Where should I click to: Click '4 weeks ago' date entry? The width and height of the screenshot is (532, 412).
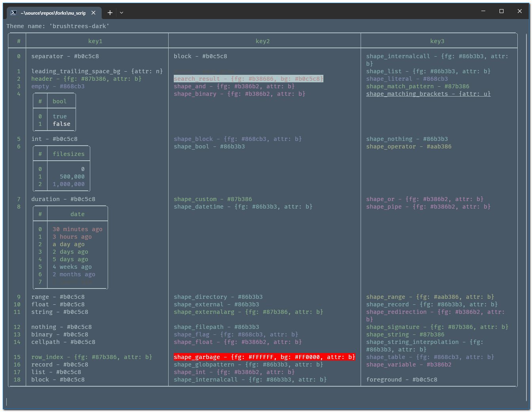(72, 267)
